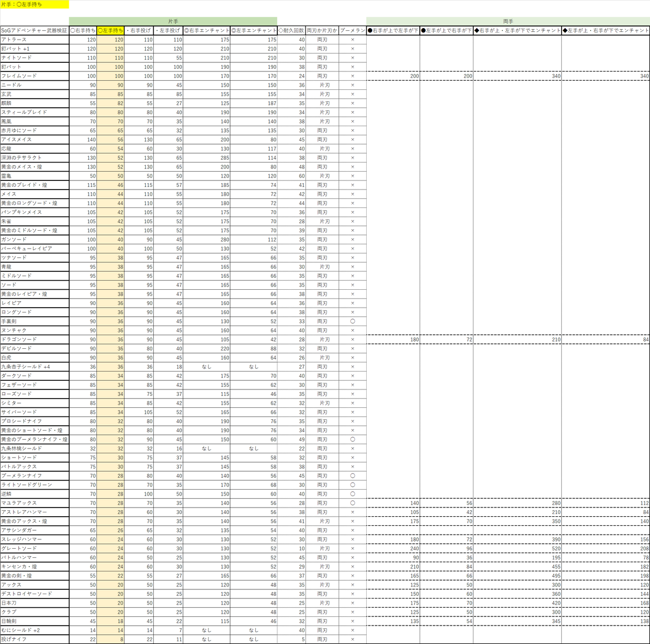Click the 白虎 name cell
This screenshot has height=644, width=650.
point(35,357)
